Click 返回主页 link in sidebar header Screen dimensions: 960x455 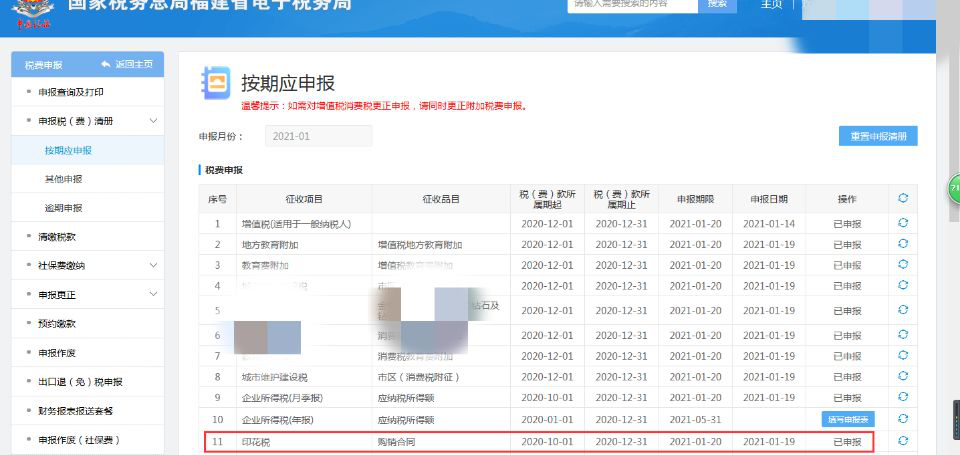click(x=127, y=64)
